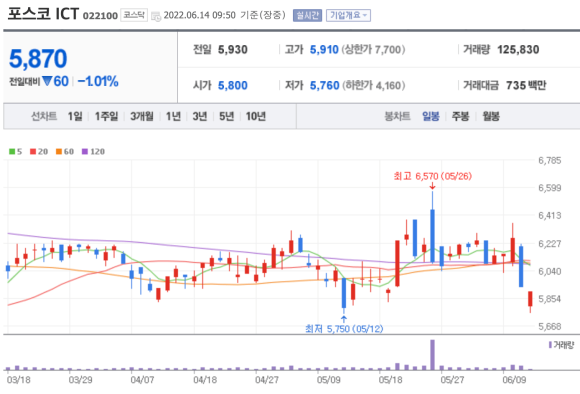Click the 06/09 date label on axis
The width and height of the screenshot is (580, 394).
pos(514,380)
